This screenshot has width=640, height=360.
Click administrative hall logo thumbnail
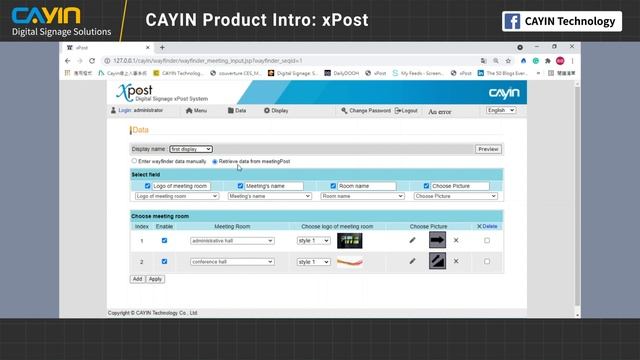pyautogui.click(x=350, y=240)
